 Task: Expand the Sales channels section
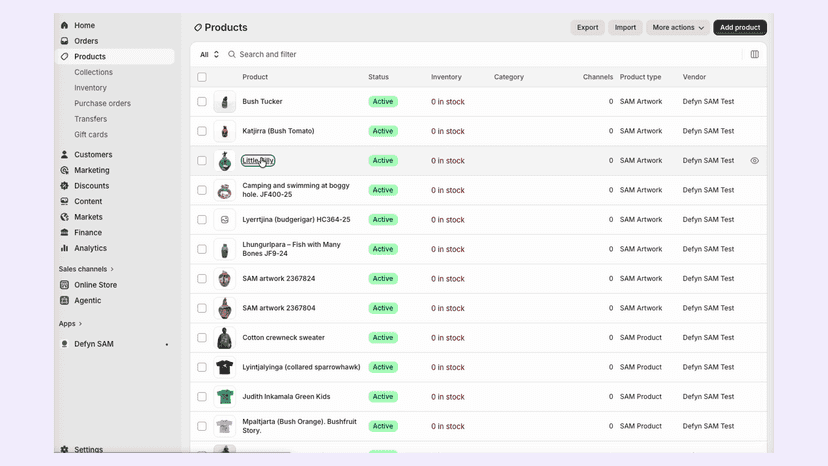(x=86, y=269)
